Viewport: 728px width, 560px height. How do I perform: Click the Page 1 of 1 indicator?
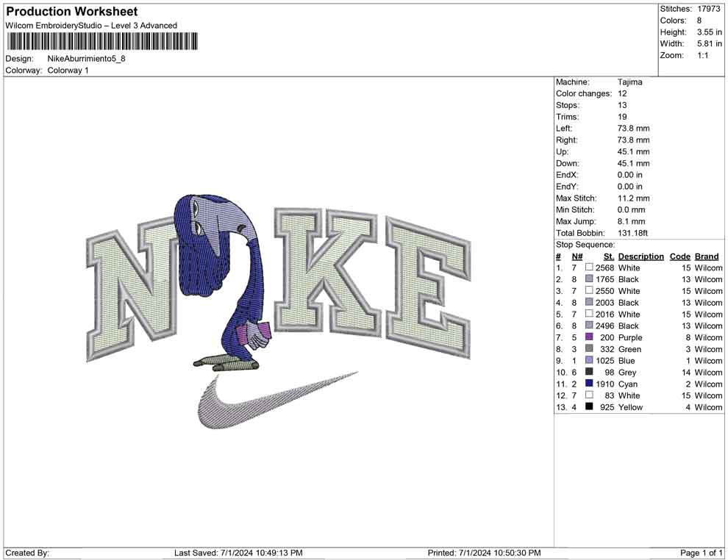point(702,553)
